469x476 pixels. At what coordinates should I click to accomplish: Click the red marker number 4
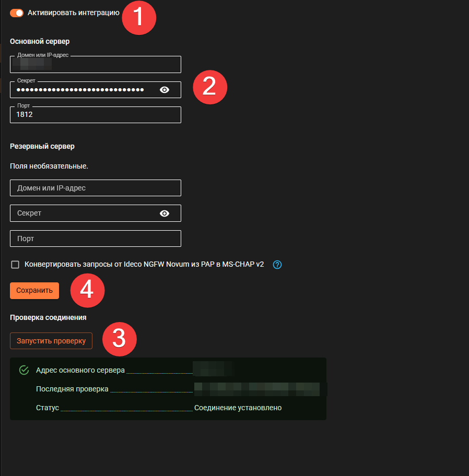87,290
